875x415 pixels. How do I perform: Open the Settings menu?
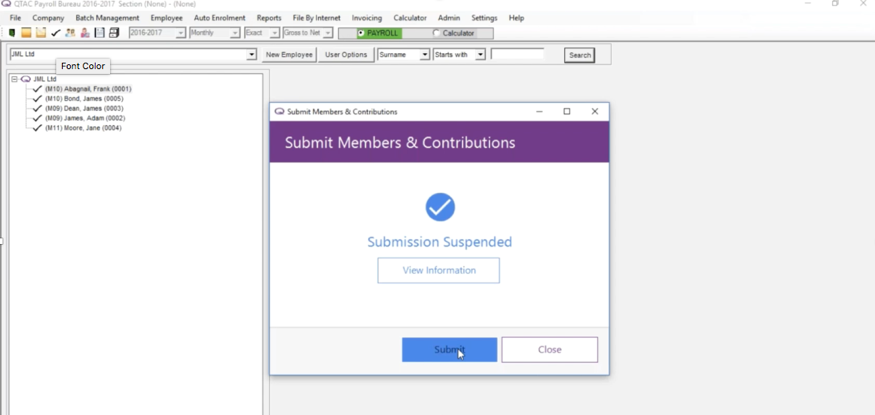coord(484,18)
